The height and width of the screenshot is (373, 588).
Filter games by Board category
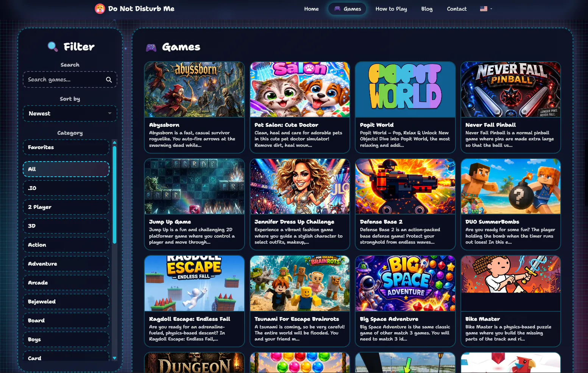pos(66,320)
